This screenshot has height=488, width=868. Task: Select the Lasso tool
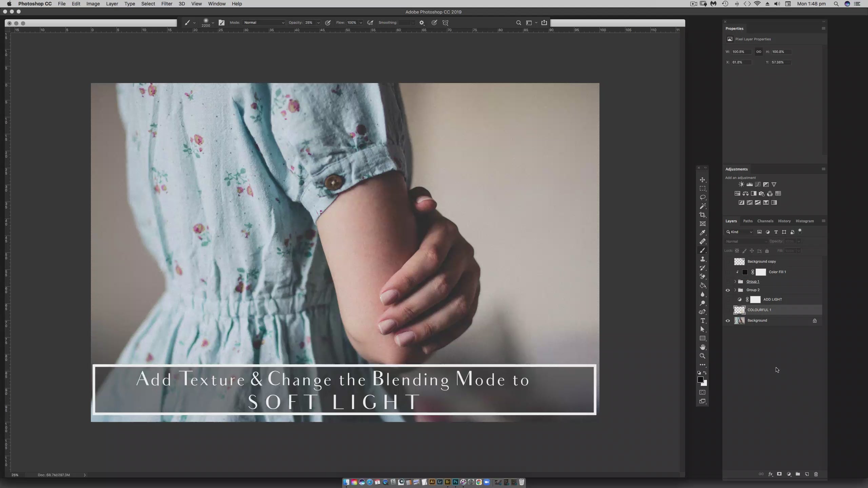[703, 197]
